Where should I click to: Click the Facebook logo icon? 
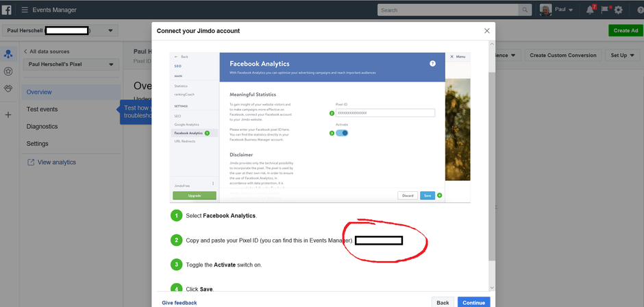click(x=7, y=10)
